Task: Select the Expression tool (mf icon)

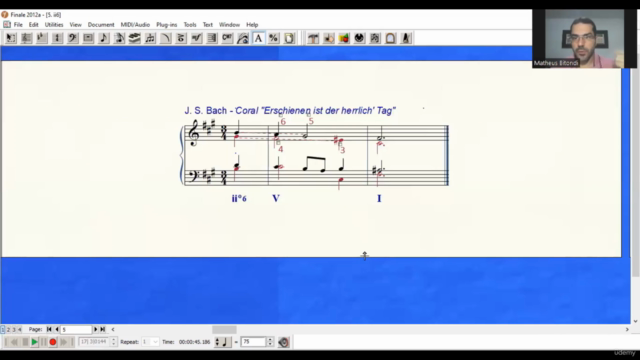Action: [x=197, y=38]
